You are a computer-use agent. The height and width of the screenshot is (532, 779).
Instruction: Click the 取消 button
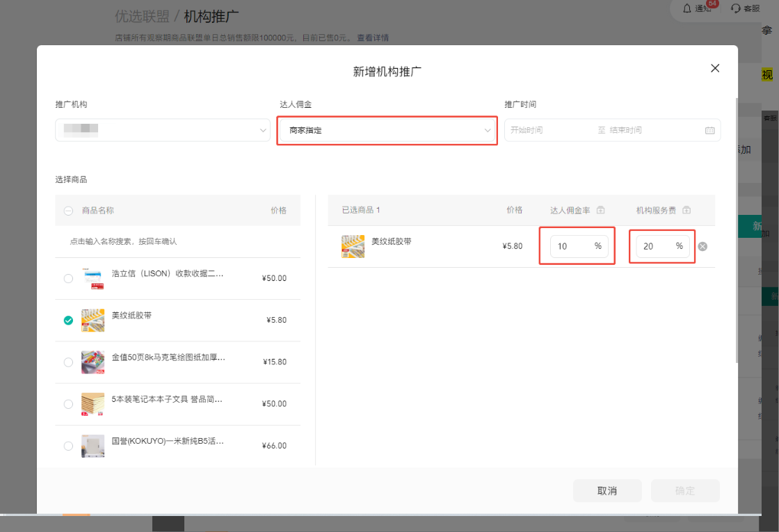[x=607, y=491]
